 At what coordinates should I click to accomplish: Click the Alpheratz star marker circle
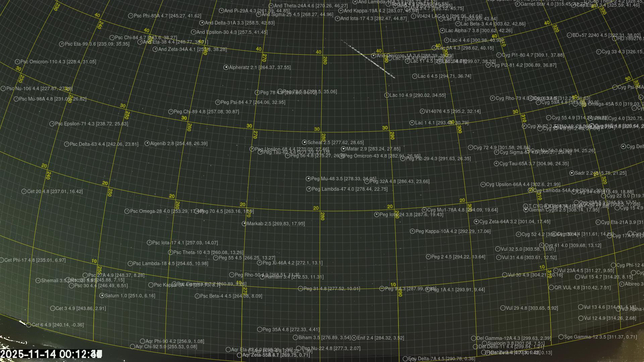point(226,67)
